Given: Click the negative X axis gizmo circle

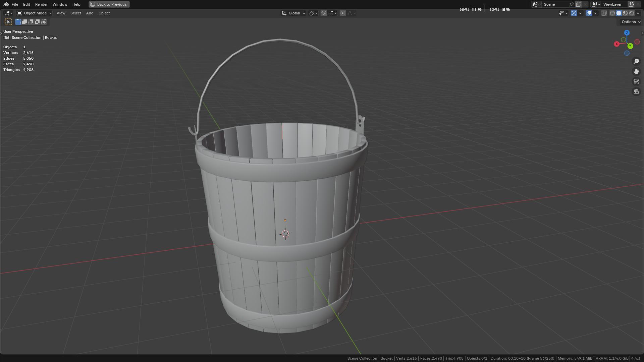Looking at the screenshot, I should (637, 42).
